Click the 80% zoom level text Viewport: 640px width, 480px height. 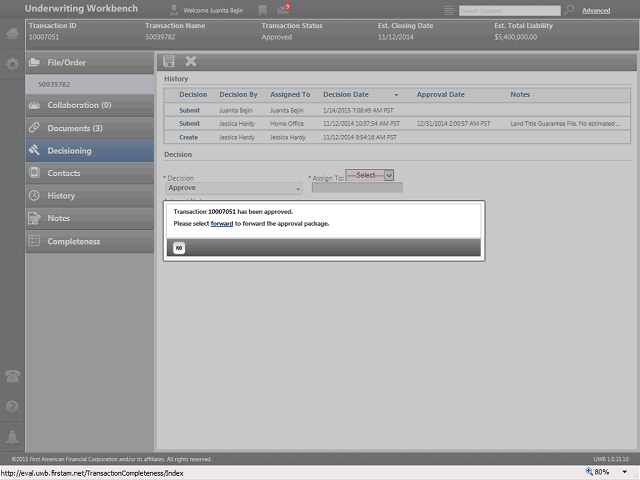coord(602,472)
